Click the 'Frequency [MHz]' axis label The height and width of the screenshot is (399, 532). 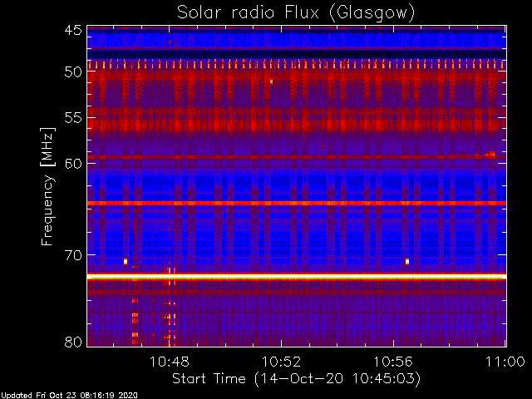(47, 186)
